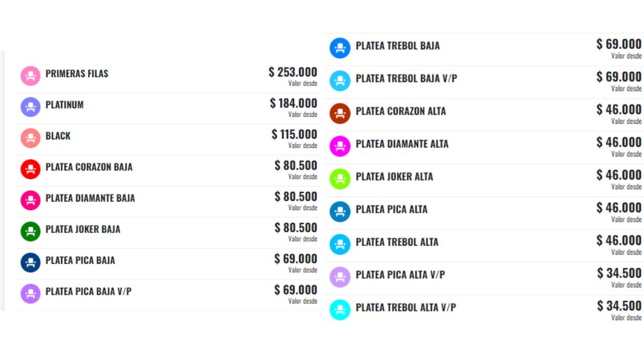Image resolution: width=644 pixels, height=362 pixels.
Task: Choose the Platea Pica Baja V/P label
Action: pyautogui.click(x=89, y=292)
